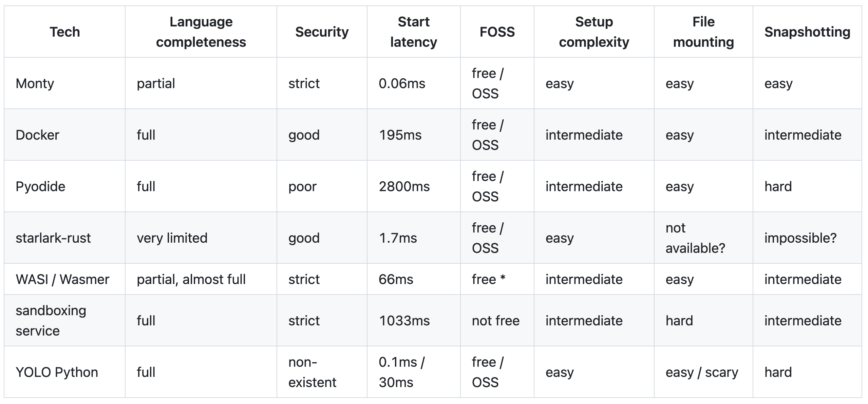Click the Tech column header
The width and height of the screenshot is (868, 404).
[64, 32]
